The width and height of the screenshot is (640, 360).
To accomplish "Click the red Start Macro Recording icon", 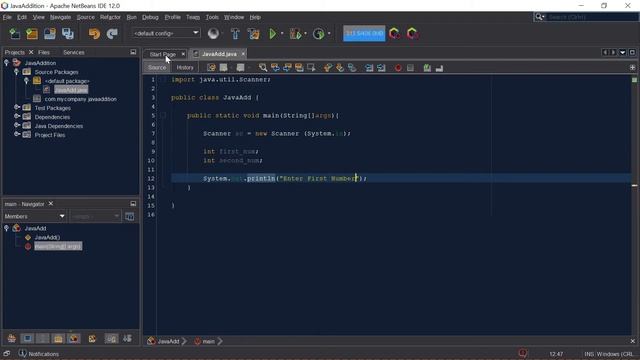I will pos(398,68).
